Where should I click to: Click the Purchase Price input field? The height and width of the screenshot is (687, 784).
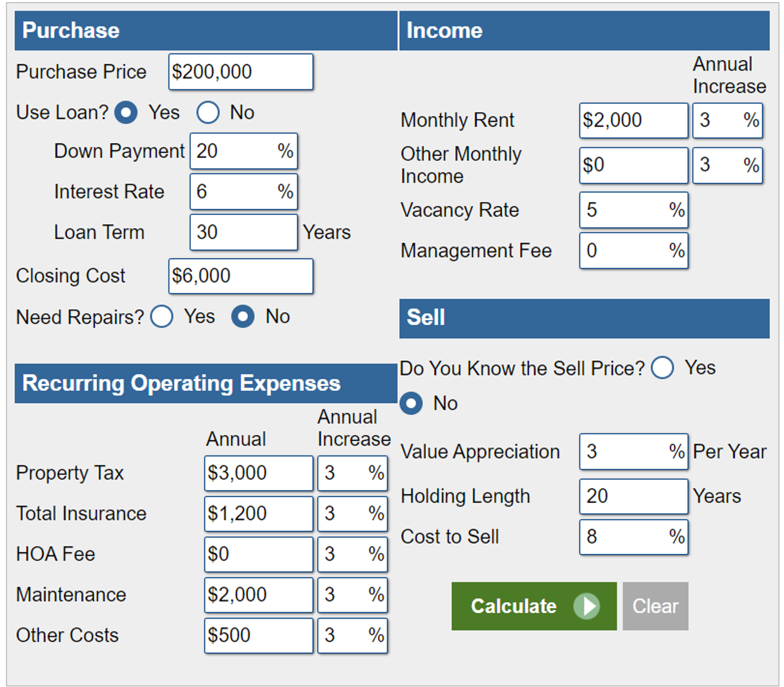click(x=240, y=72)
